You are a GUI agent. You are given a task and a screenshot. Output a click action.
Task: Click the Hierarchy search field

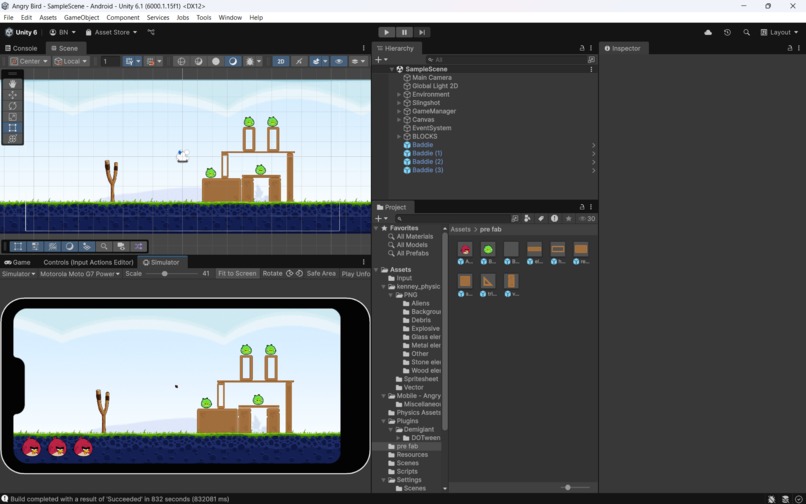click(x=506, y=60)
